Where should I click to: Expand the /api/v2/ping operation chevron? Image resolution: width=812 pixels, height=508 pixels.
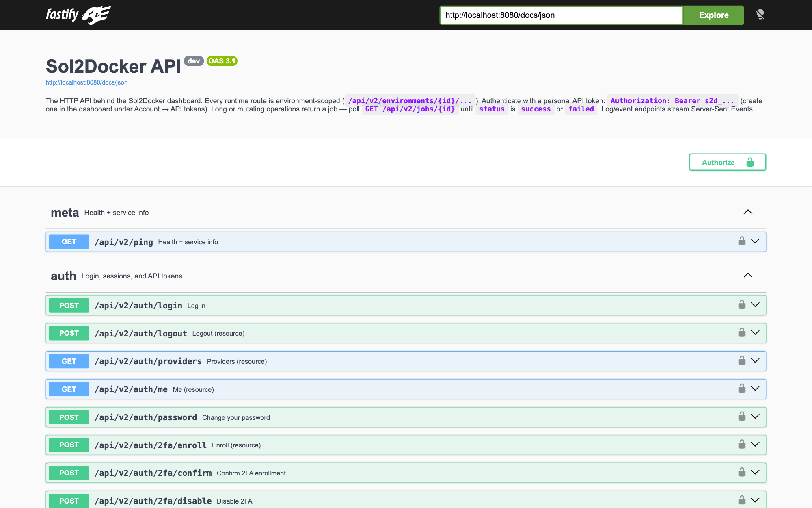[x=755, y=241]
